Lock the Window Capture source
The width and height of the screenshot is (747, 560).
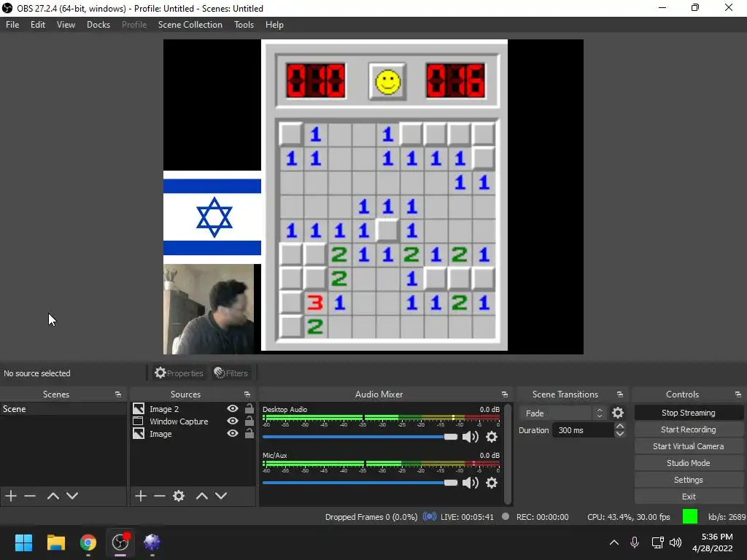[249, 421]
